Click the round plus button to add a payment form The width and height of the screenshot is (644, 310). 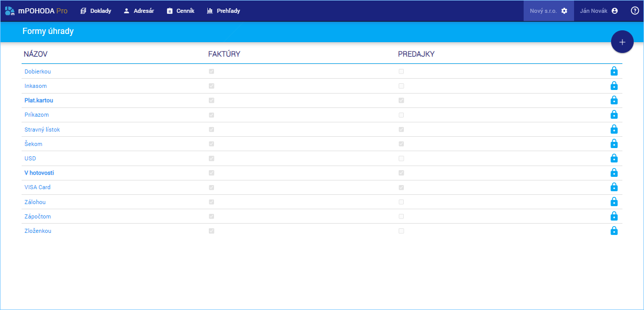click(622, 42)
